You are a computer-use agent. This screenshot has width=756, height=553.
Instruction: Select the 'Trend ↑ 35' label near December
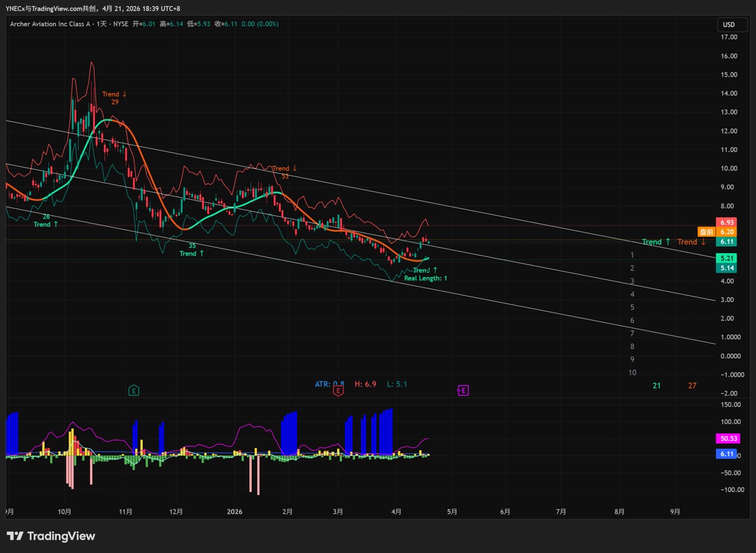[x=191, y=249]
